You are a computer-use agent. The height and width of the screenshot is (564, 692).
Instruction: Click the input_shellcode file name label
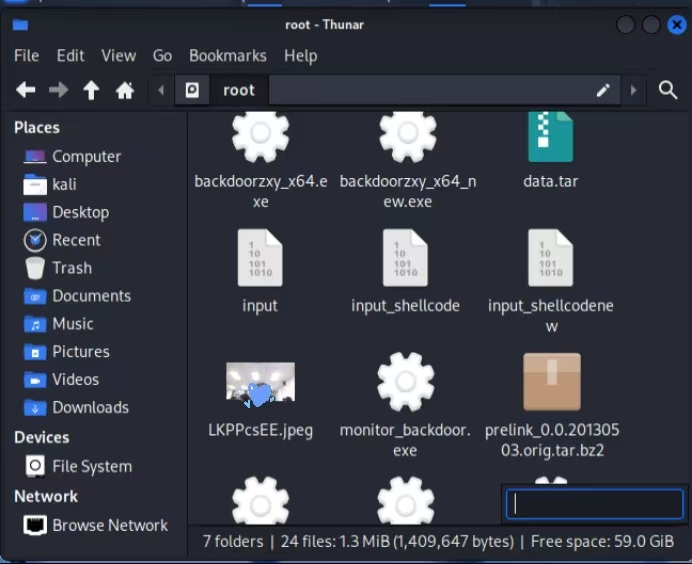405,306
